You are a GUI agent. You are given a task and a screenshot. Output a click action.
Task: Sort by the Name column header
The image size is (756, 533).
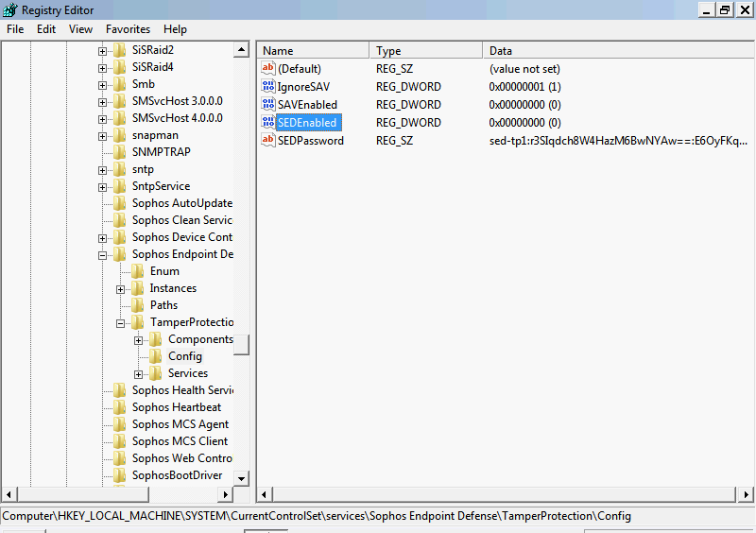314,51
